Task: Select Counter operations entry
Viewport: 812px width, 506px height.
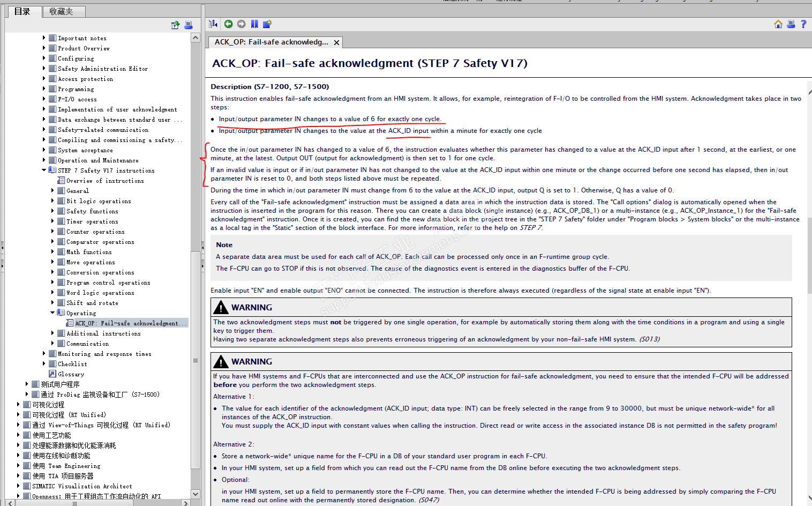Action: 95,232
